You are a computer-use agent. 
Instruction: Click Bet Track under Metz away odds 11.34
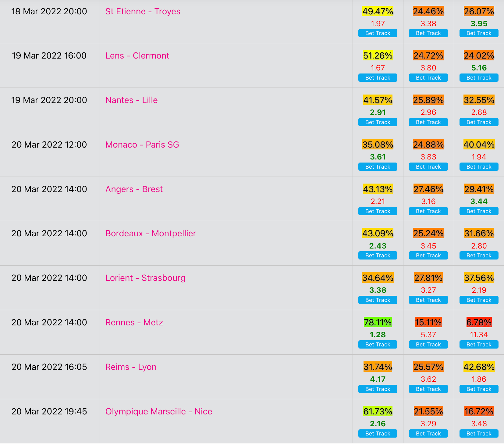479,345
